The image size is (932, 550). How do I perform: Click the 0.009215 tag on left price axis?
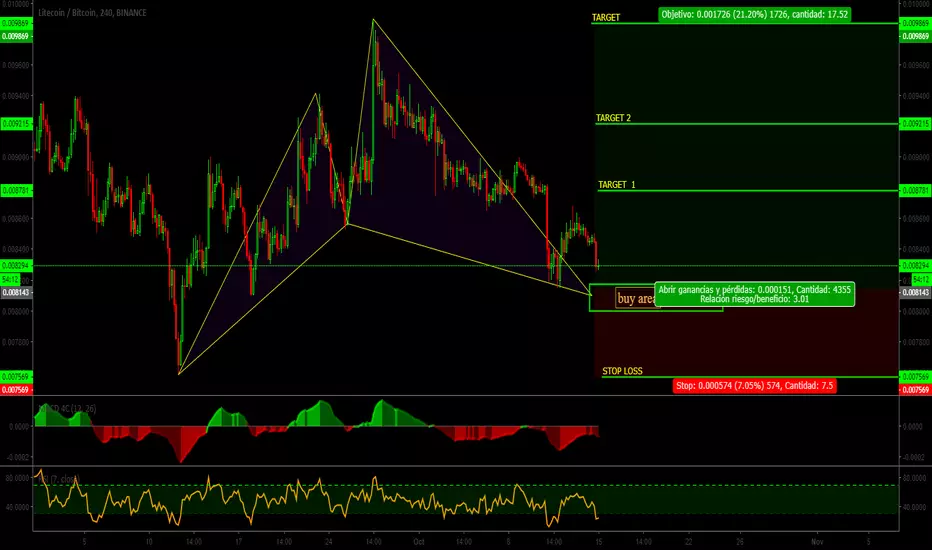(15, 124)
